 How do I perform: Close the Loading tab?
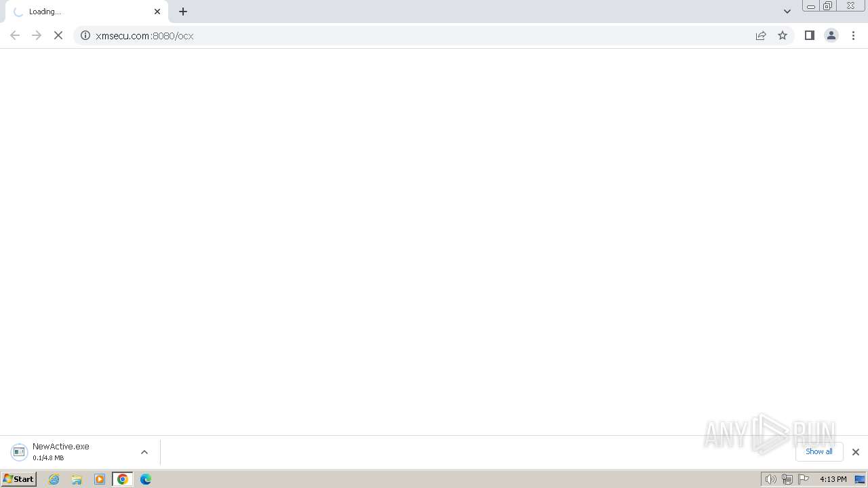(x=157, y=12)
